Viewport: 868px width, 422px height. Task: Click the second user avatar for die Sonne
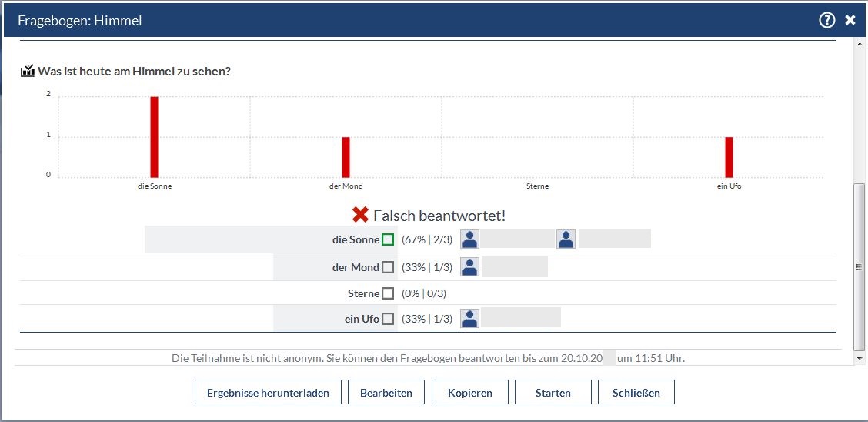pos(566,239)
